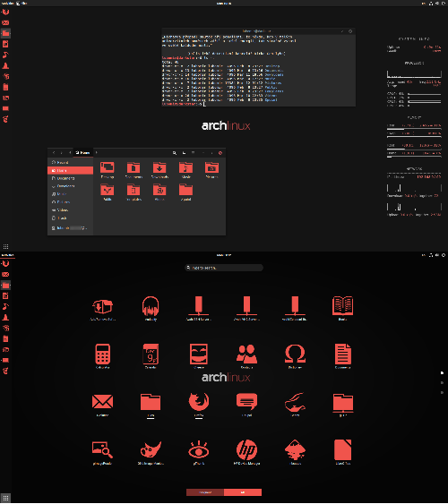
Task: Click the app search field
Action: (x=224, y=268)
